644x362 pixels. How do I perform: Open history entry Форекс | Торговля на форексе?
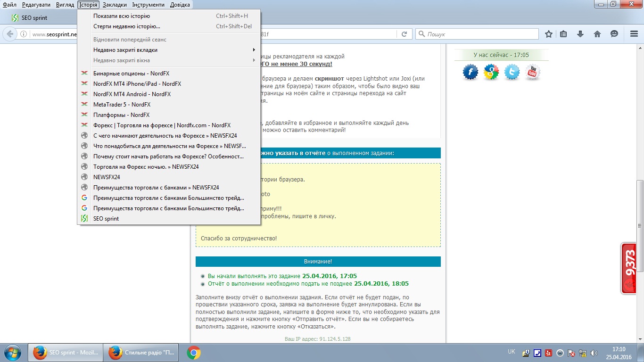tap(169, 125)
